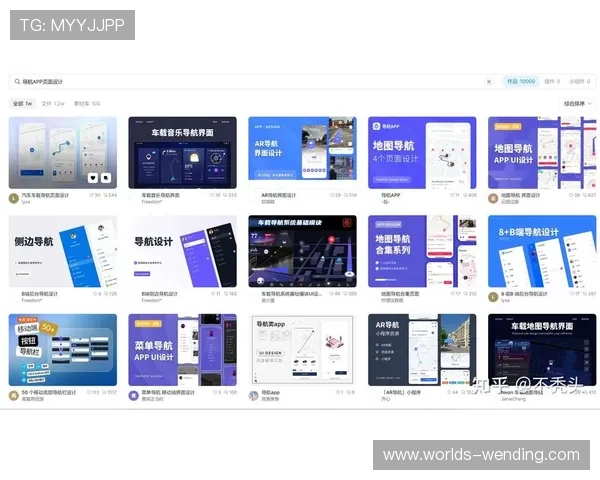Open the 地图导航 4个页面设计 thumbnail
The width and height of the screenshot is (600, 480).
422,152
